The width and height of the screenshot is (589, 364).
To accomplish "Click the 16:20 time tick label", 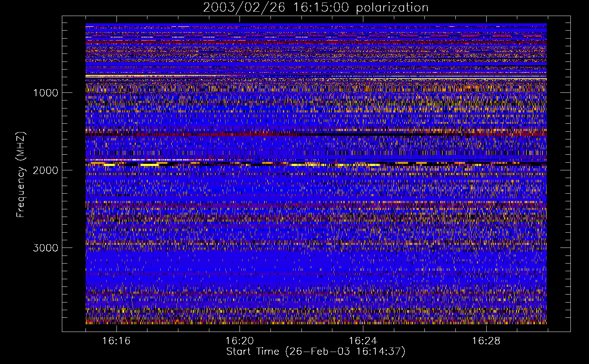I will [240, 341].
